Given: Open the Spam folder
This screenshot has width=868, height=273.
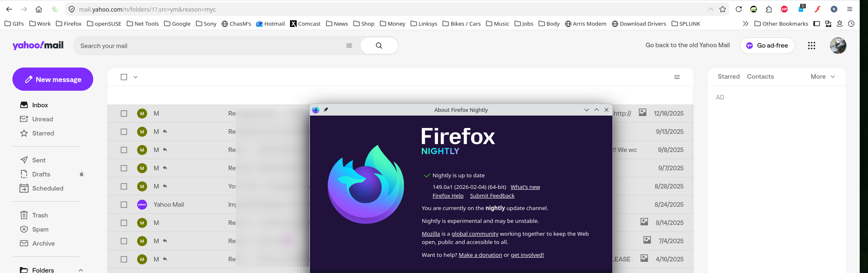Looking at the screenshot, I should pyautogui.click(x=34, y=230).
